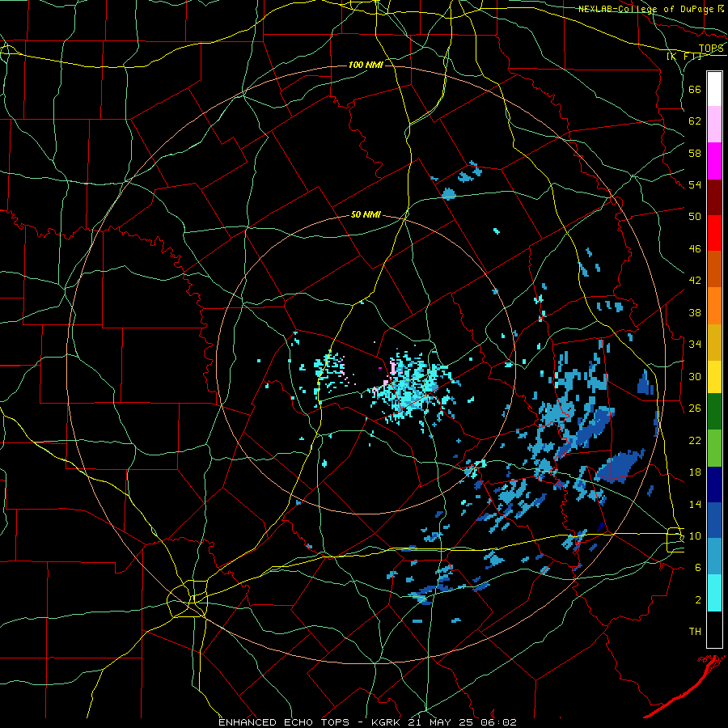
Task: Click legend value 6
Action: (x=698, y=567)
